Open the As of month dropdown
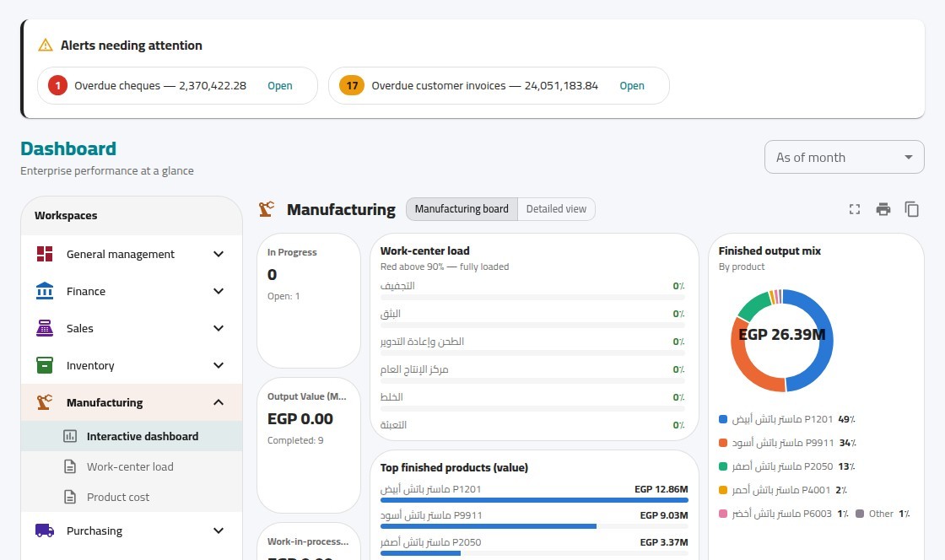 point(845,157)
